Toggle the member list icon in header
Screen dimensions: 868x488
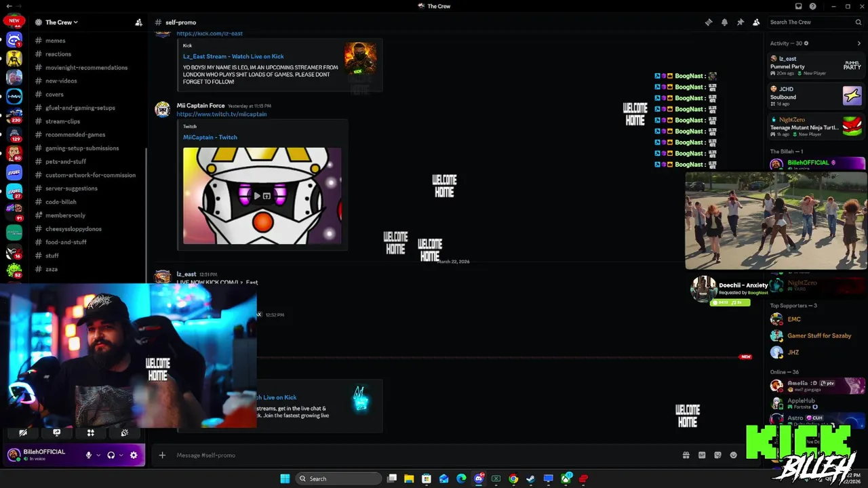pyautogui.click(x=756, y=22)
